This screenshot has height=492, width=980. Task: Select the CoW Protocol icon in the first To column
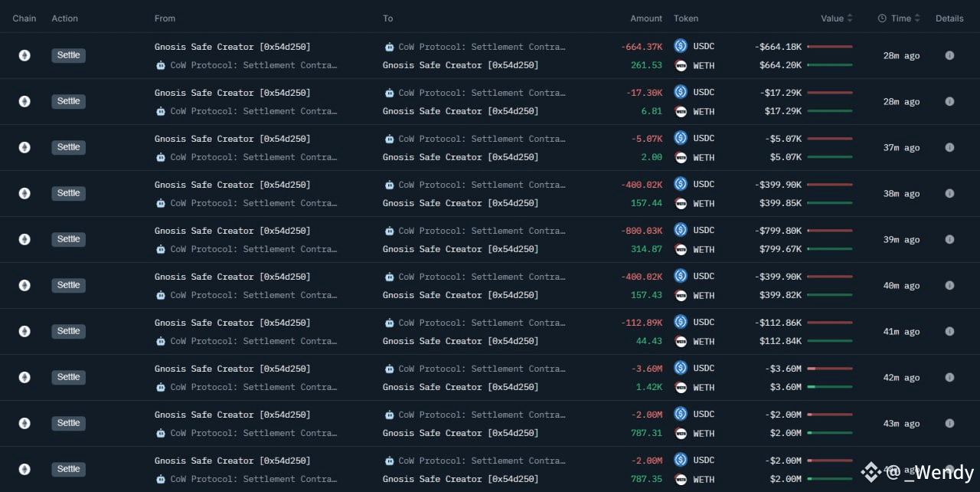(389, 47)
